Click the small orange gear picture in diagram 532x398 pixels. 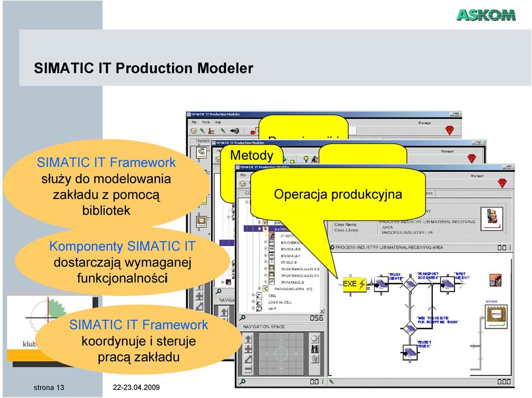click(x=495, y=280)
